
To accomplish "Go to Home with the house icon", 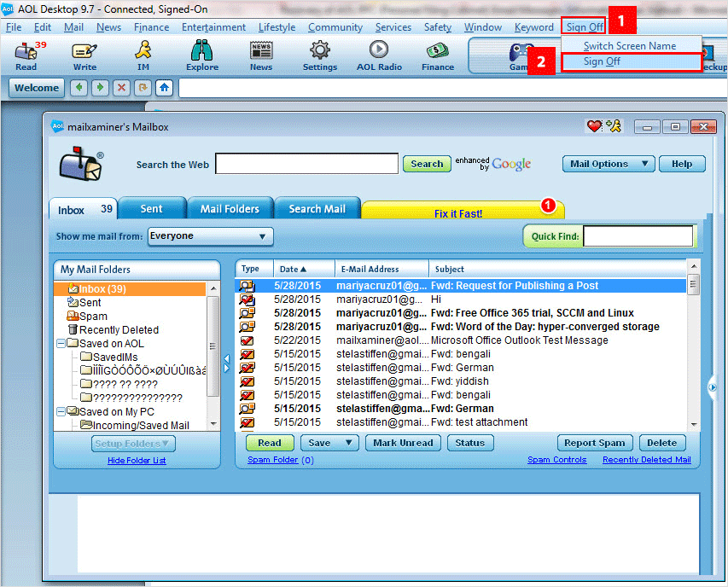I will pyautogui.click(x=165, y=87).
